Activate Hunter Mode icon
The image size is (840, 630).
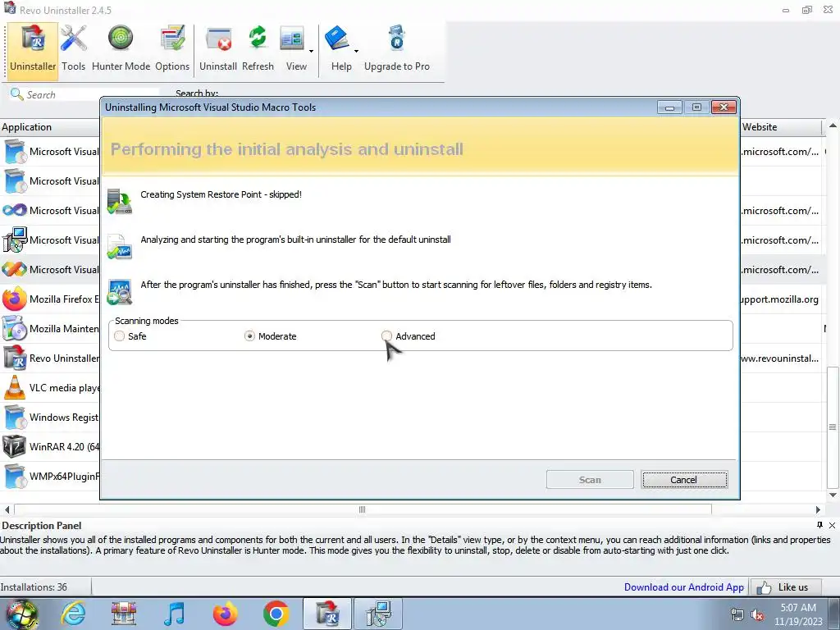121,49
